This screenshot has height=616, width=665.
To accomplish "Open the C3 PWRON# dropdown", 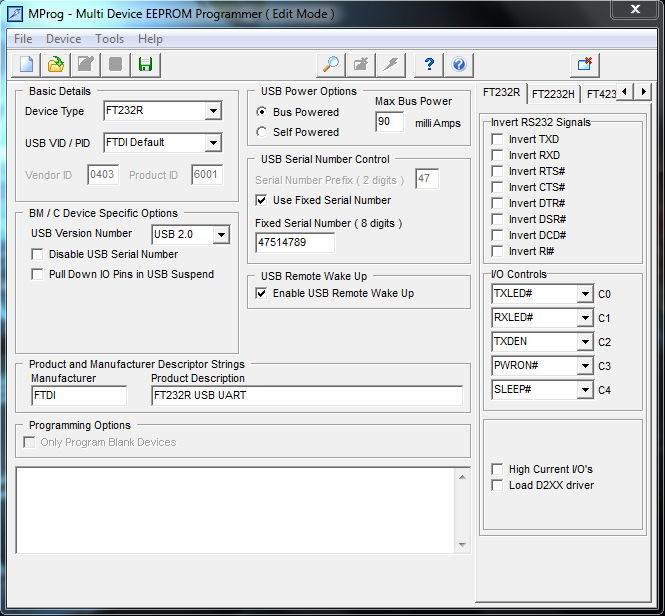I will (585, 366).
